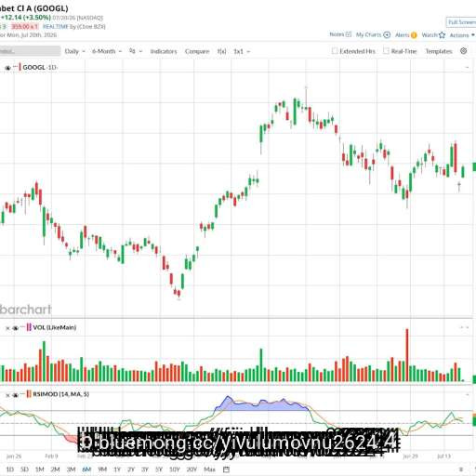Open the Indicators menu

[164, 51]
